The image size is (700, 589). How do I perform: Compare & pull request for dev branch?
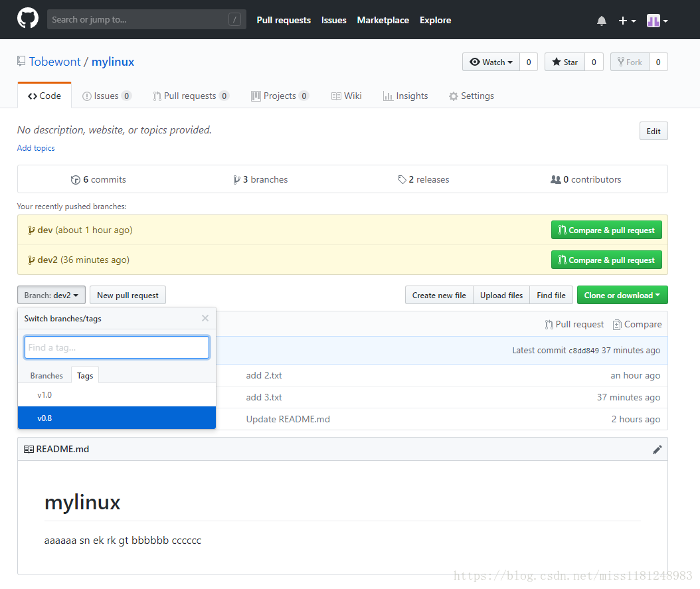[x=606, y=230]
